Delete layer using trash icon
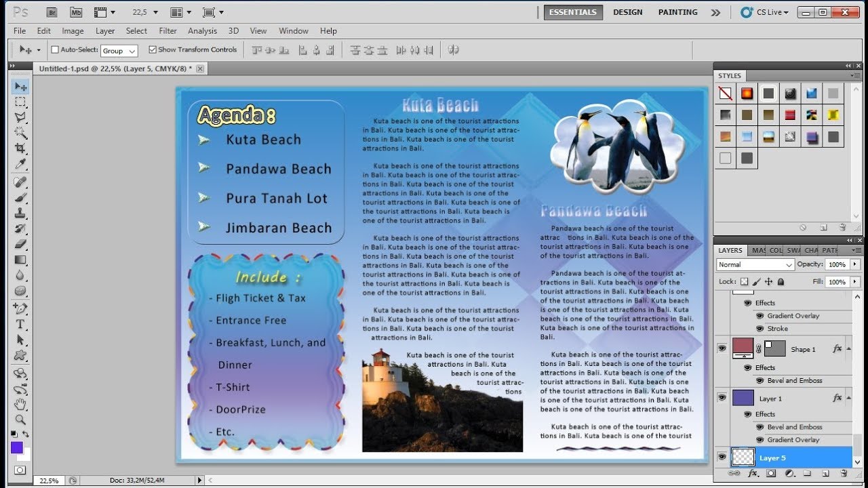The height and width of the screenshot is (488, 868). point(843,473)
